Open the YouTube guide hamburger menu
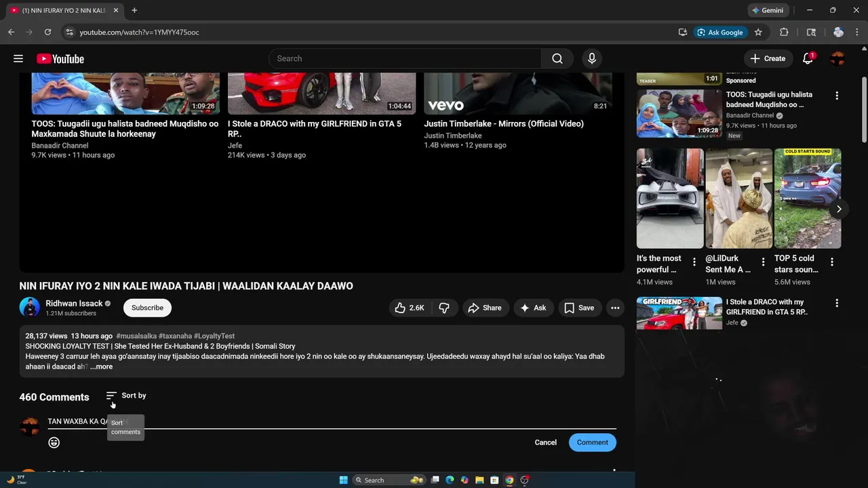Viewport: 868px width, 488px height. (x=18, y=59)
